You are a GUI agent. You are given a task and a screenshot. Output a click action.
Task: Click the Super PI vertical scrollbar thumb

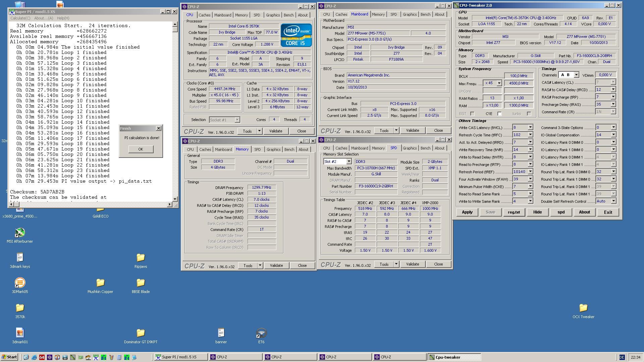coord(175,29)
